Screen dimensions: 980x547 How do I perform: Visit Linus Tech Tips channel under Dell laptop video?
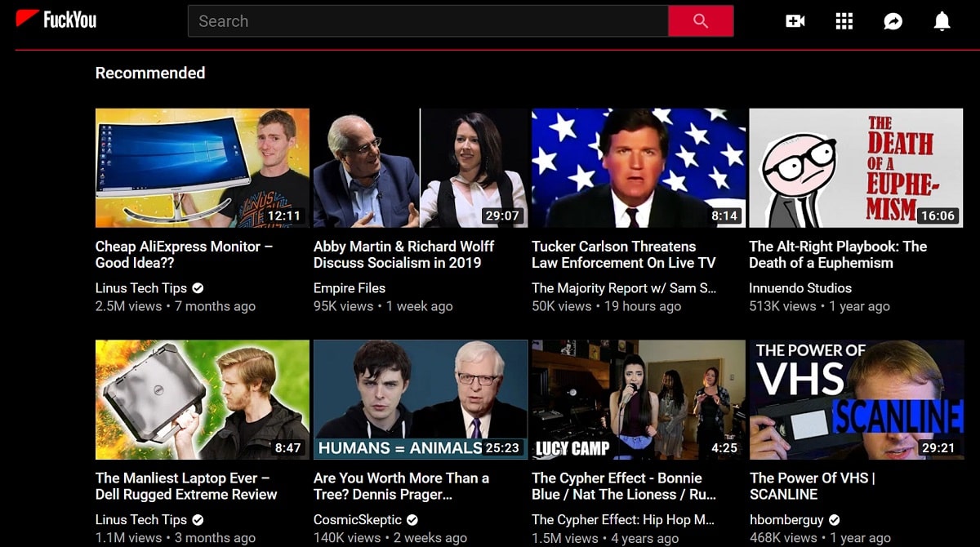(141, 520)
